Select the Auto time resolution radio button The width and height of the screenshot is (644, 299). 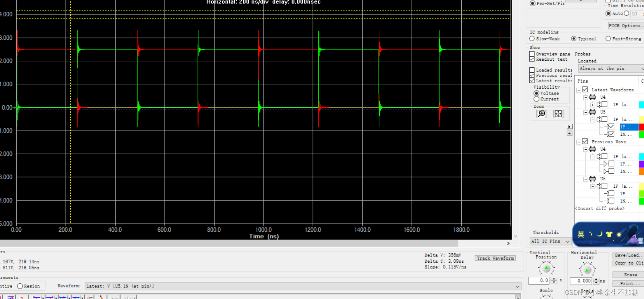coord(608,14)
